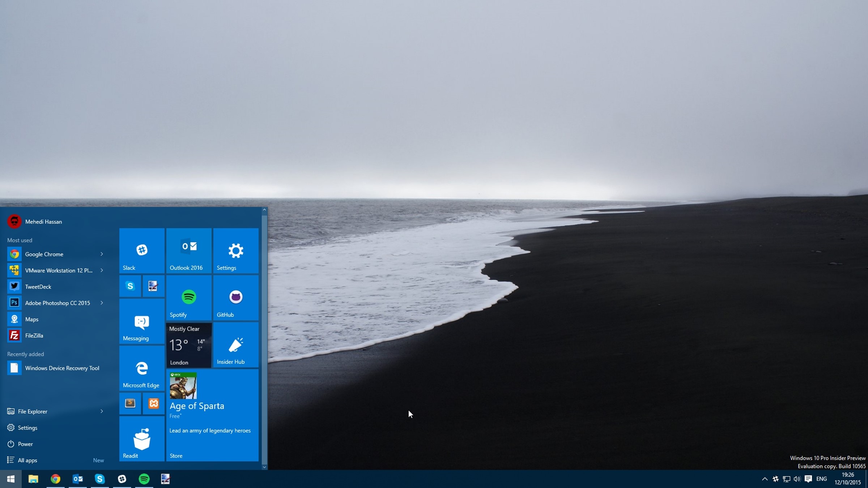The width and height of the screenshot is (868, 488).
Task: Expand VMware Workstation 12 submenu
Action: coord(101,270)
